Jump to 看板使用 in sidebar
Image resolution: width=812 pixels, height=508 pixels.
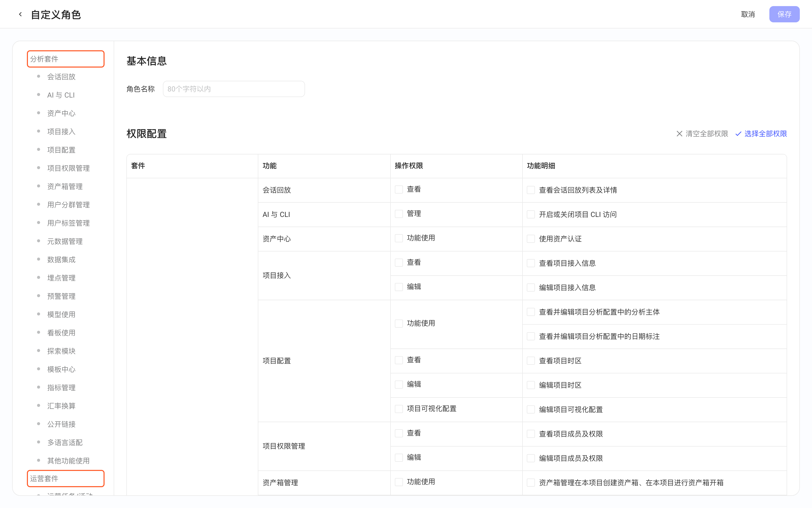pyautogui.click(x=61, y=333)
